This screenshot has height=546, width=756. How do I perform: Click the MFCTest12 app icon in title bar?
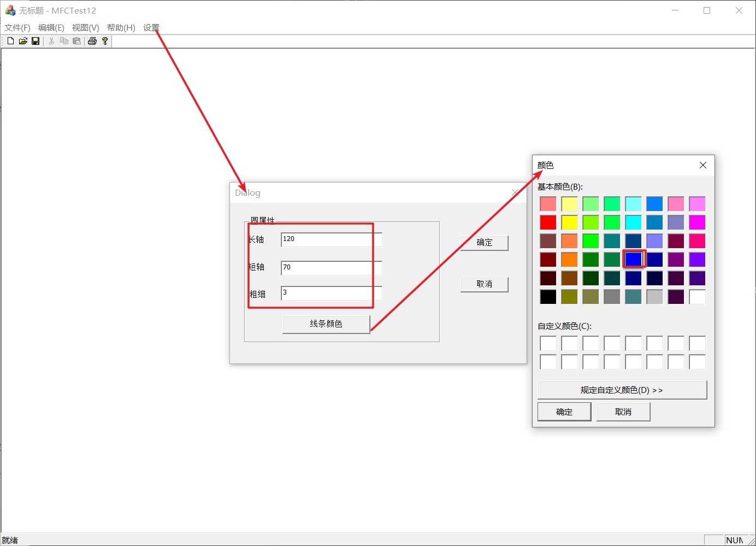pyautogui.click(x=10, y=10)
